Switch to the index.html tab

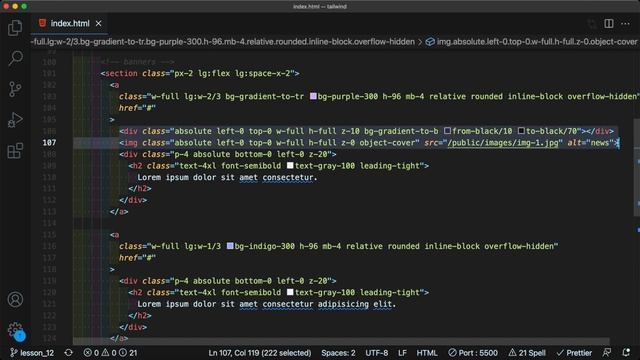coord(69,24)
